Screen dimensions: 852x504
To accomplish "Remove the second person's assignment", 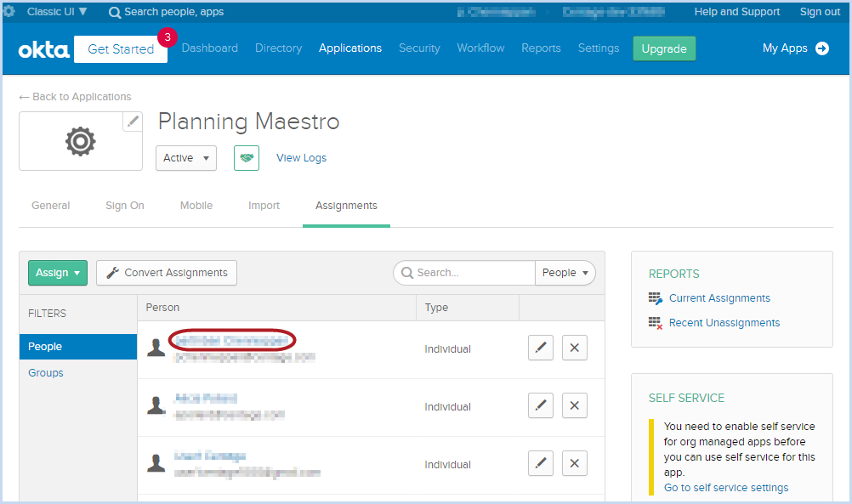I will pos(574,405).
